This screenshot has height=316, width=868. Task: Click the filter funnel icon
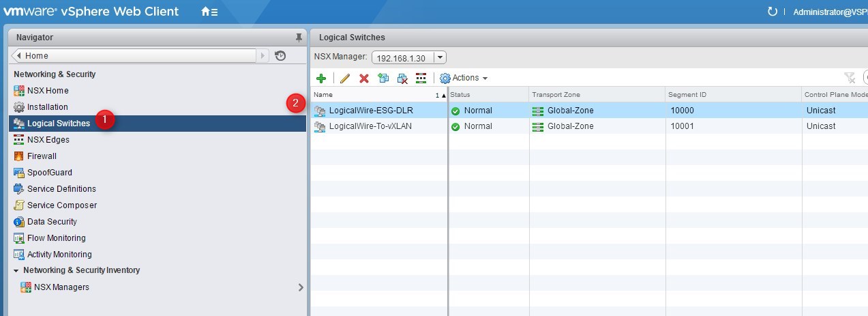849,78
